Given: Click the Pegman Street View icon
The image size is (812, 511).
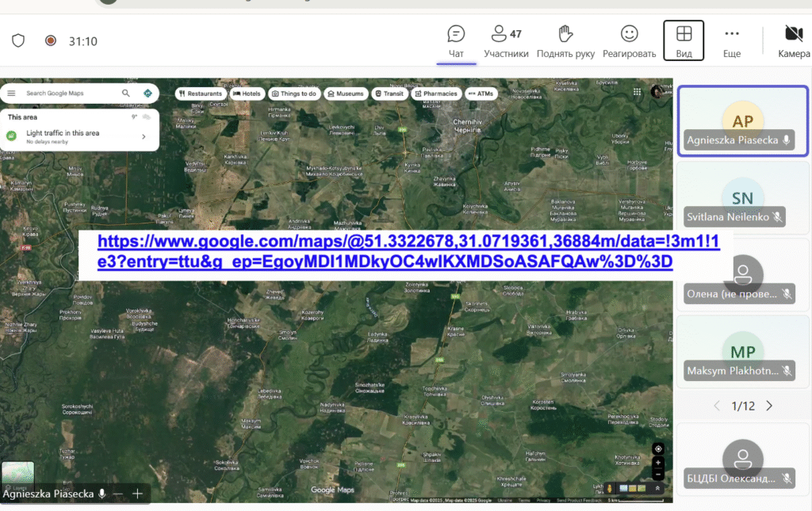Looking at the screenshot, I should point(610,488).
